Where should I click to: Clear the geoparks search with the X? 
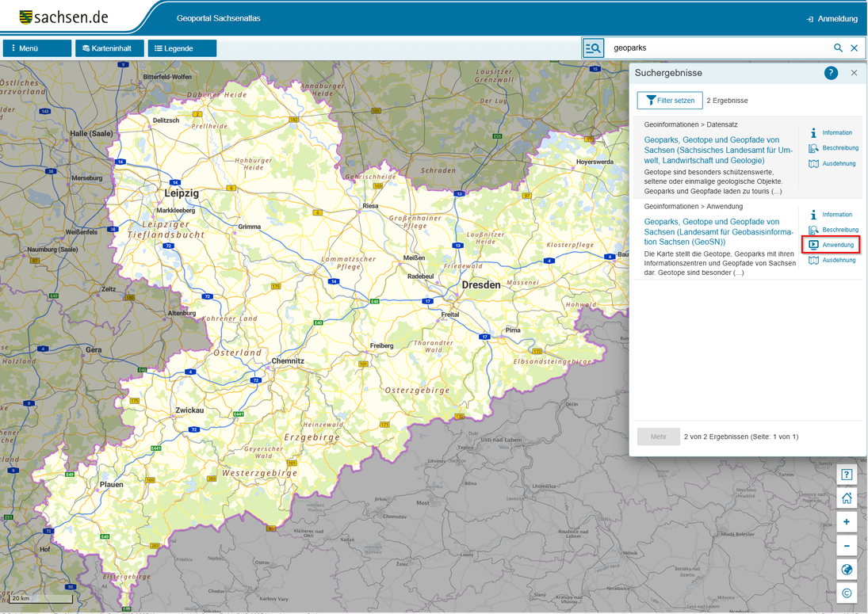tap(854, 48)
